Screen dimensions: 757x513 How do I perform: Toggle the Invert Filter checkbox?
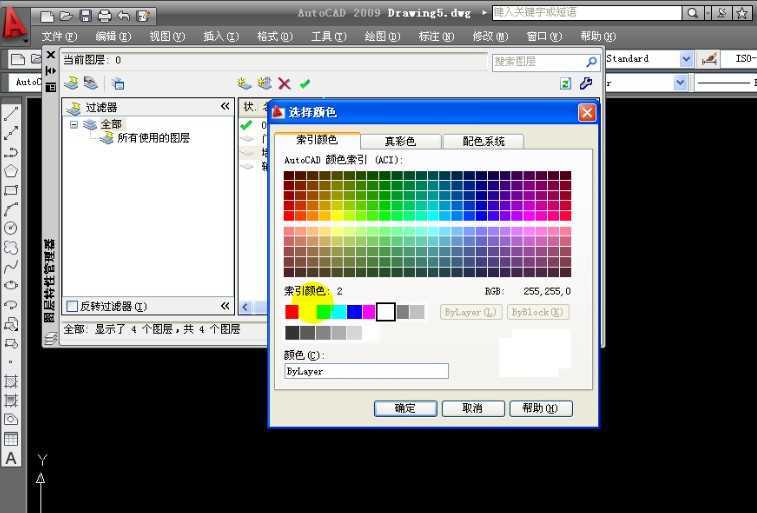(72, 306)
